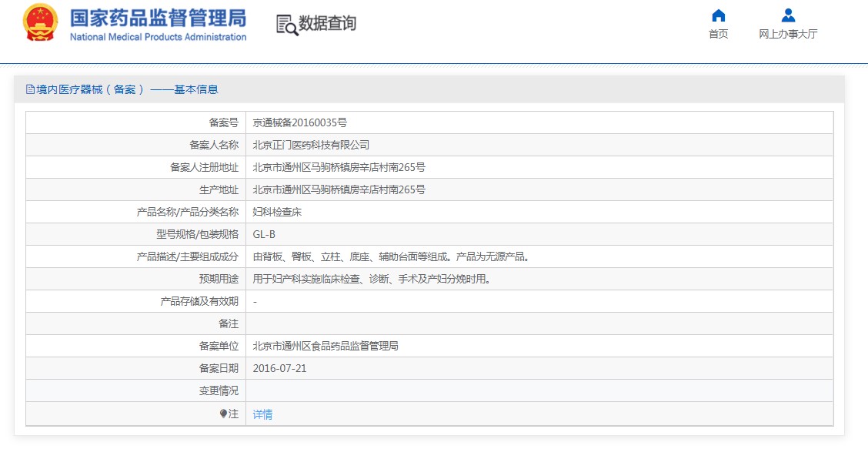Click the 数据查询 magnifier document icon
The width and height of the screenshot is (868, 449).
287,25
